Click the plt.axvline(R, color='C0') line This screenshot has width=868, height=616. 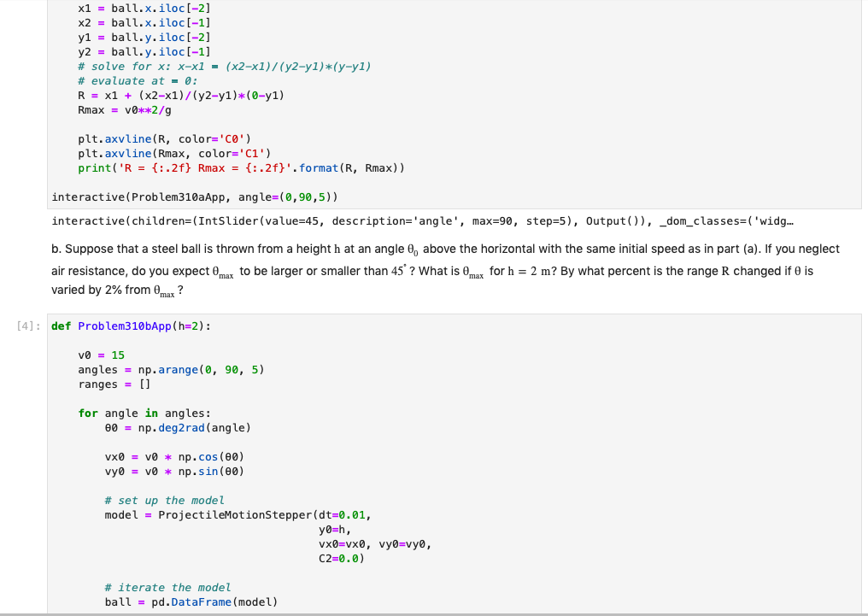pyautogui.click(x=162, y=138)
